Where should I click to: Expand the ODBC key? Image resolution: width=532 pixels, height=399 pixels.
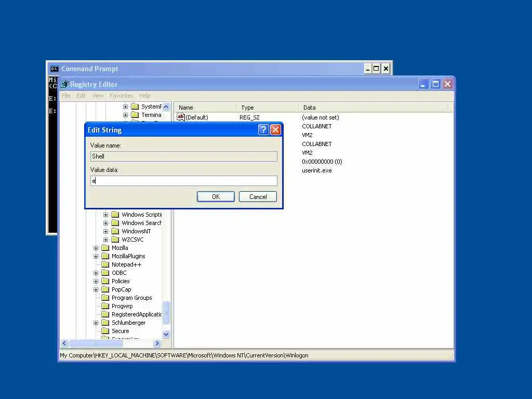pyautogui.click(x=96, y=273)
